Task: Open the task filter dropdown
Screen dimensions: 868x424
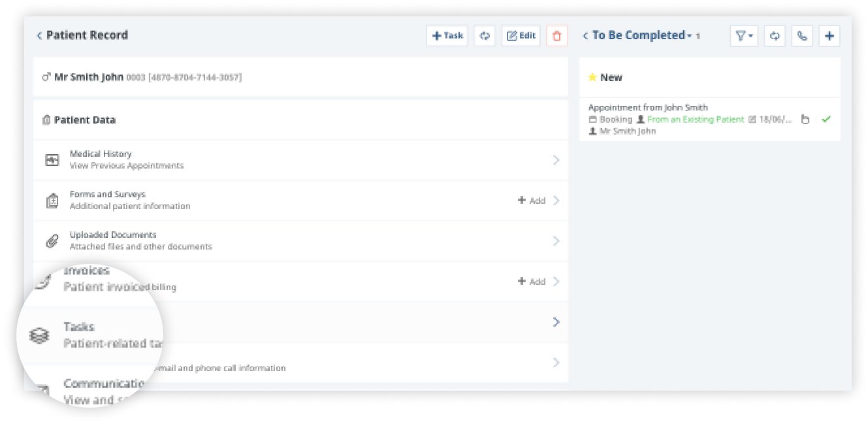Action: pos(744,36)
